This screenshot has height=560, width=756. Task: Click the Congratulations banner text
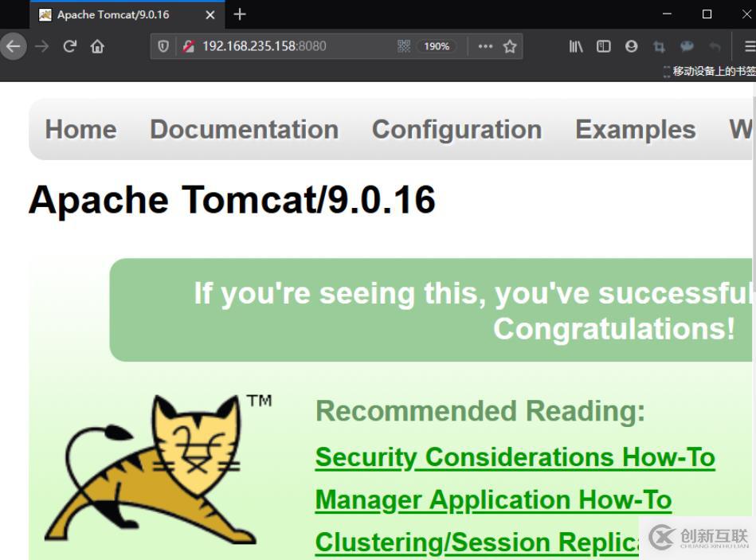tap(613, 329)
